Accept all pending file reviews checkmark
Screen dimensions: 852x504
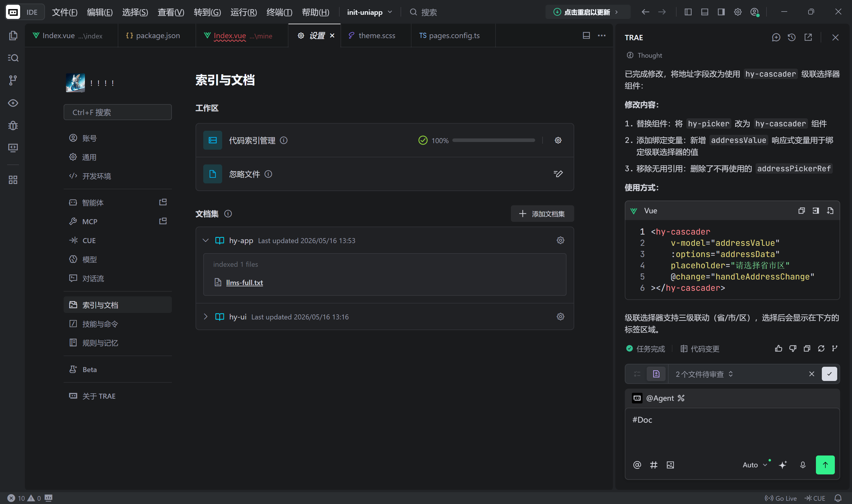click(829, 374)
